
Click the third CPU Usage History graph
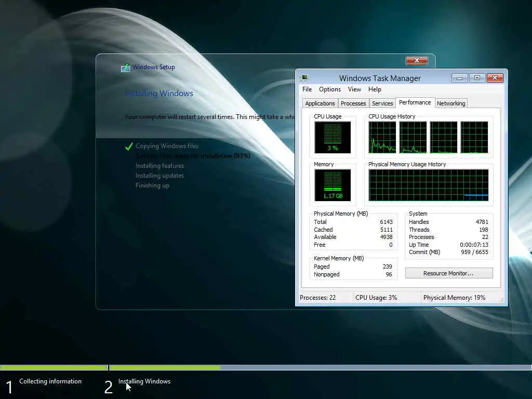pos(444,137)
